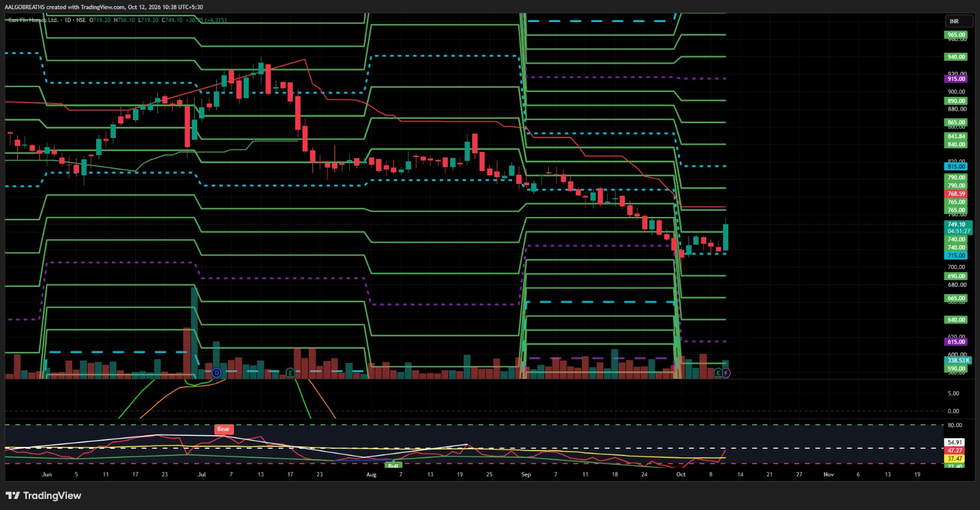
Task: Click the red 768.59 price label
Action: [956, 194]
